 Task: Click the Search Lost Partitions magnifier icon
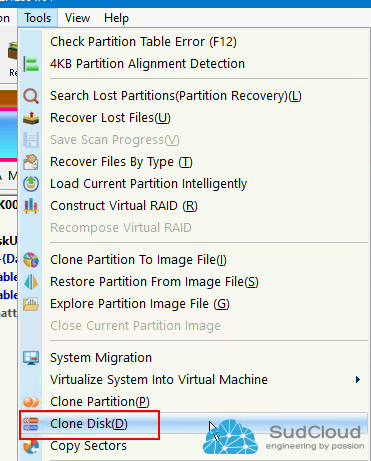(31, 96)
